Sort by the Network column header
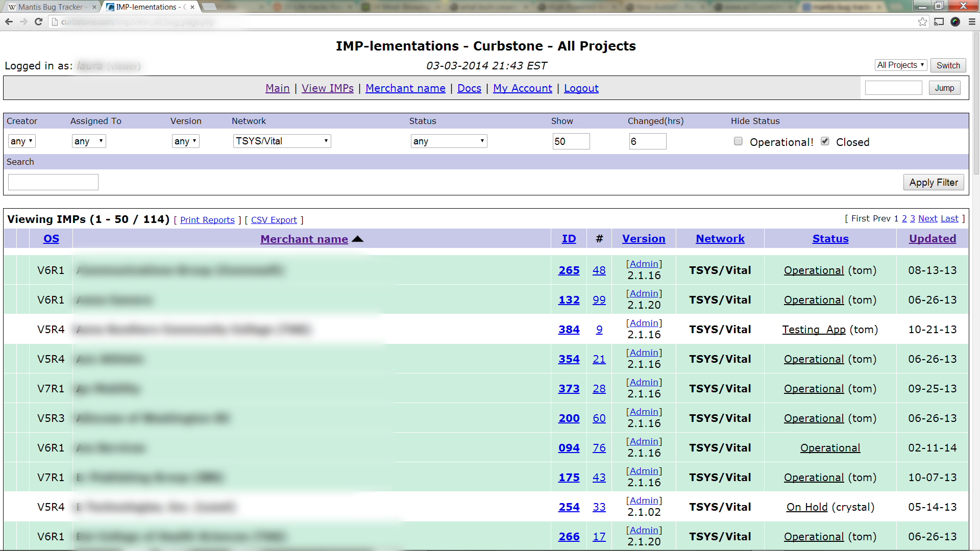The height and width of the screenshot is (551, 980). click(x=720, y=239)
